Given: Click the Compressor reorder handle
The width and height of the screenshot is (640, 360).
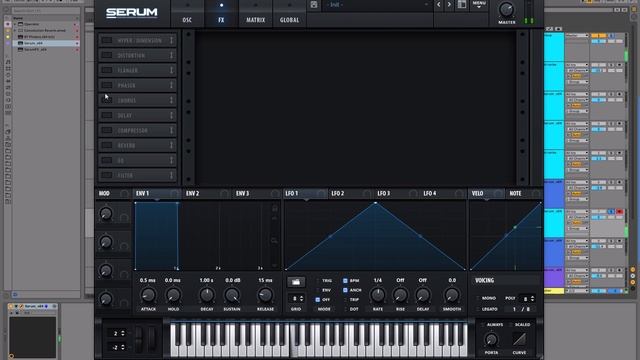Looking at the screenshot, I should tap(171, 130).
